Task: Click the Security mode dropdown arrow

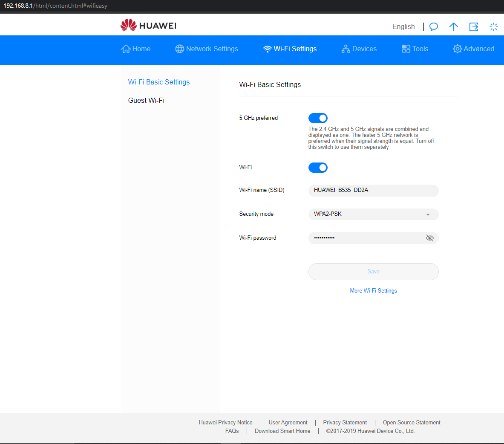Action: coord(428,215)
